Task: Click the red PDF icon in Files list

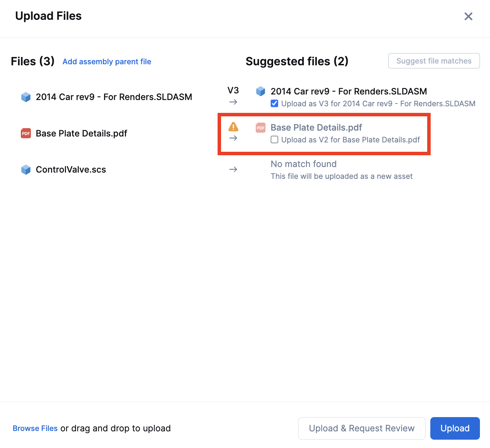Action: 26,133
